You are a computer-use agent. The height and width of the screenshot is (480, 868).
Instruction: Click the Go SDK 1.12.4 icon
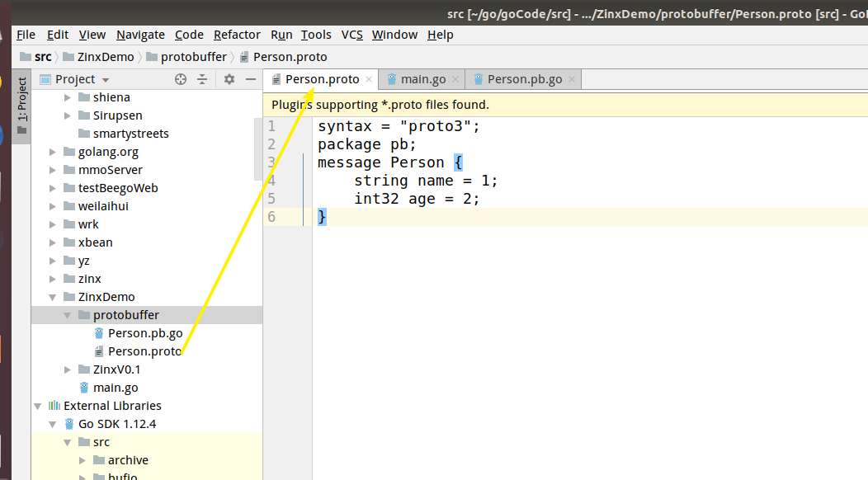tap(69, 424)
